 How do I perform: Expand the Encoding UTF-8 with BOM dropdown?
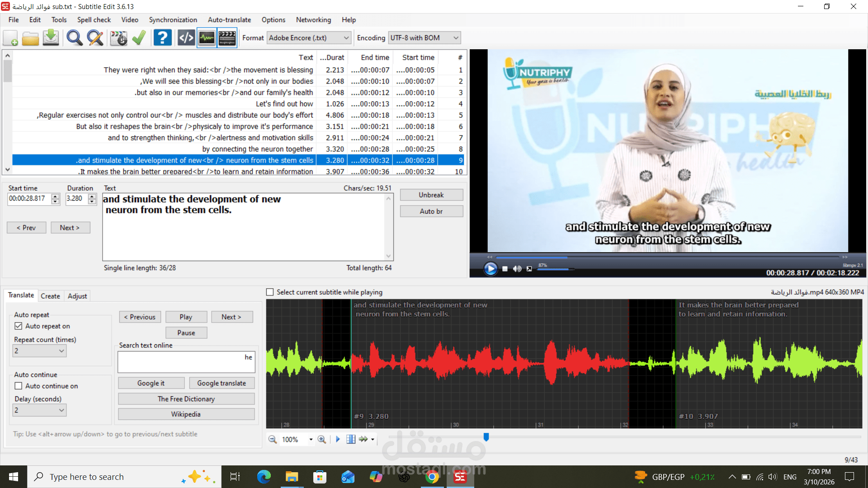424,38
